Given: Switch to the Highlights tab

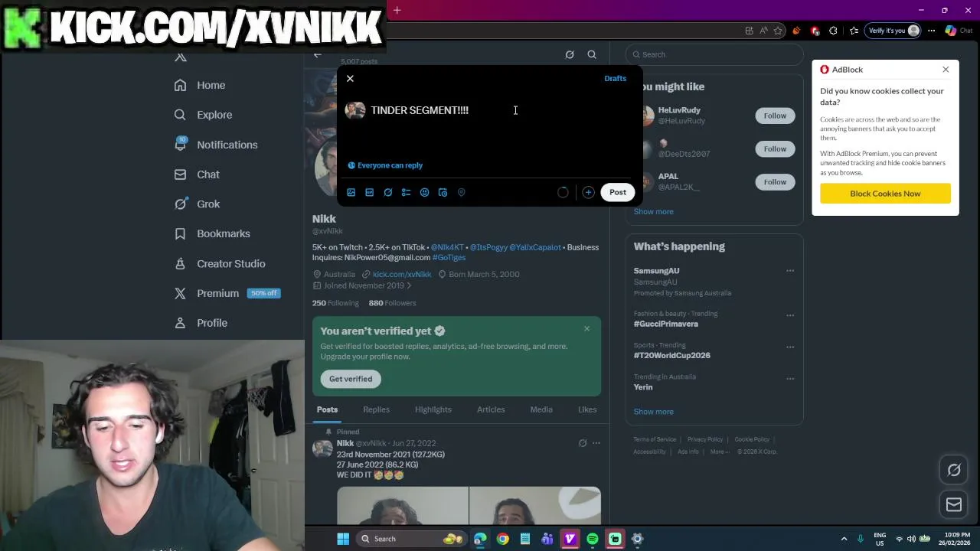Looking at the screenshot, I should pyautogui.click(x=433, y=409).
